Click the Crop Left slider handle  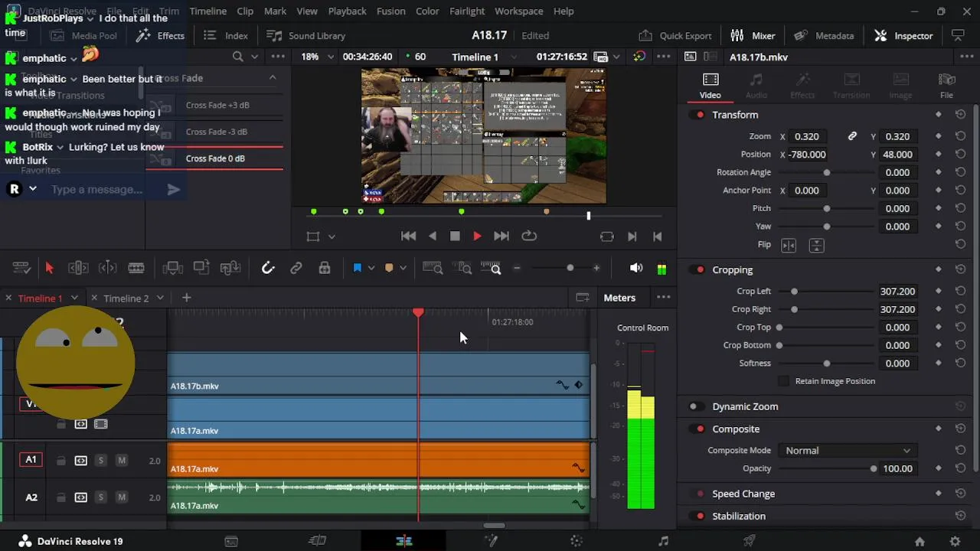794,292
